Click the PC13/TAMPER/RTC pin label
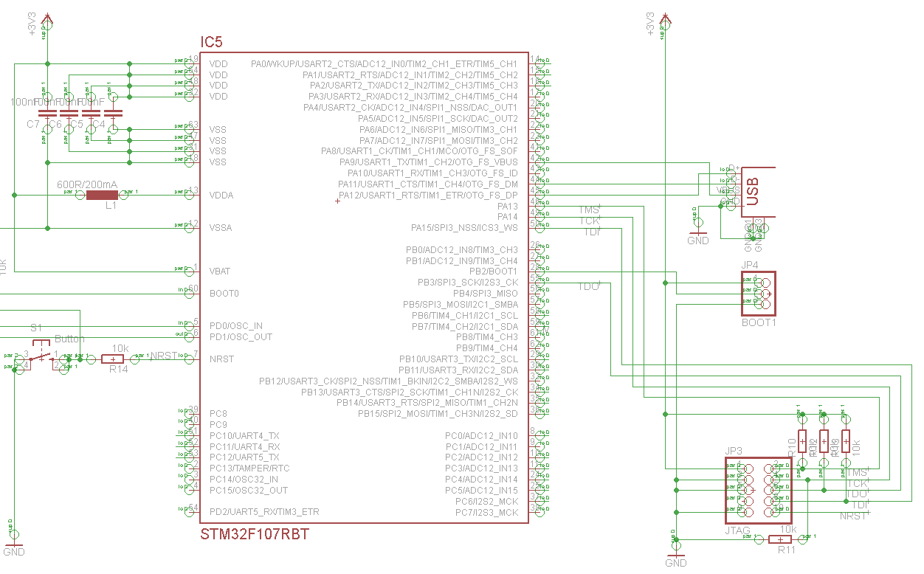This screenshot has height=574, width=924. point(249,468)
